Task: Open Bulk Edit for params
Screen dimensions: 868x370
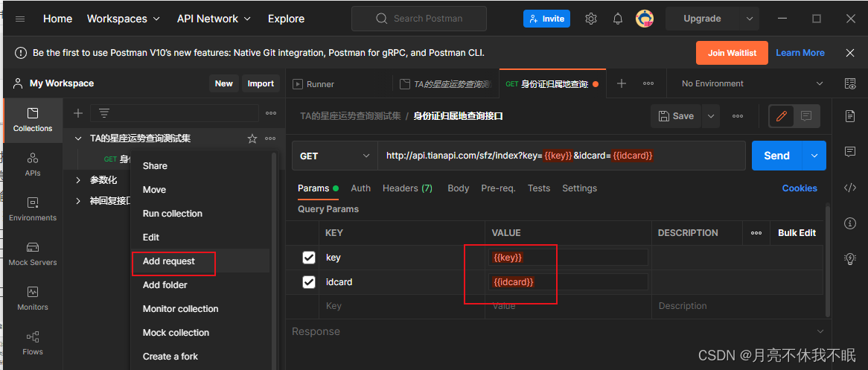Action: coord(797,232)
